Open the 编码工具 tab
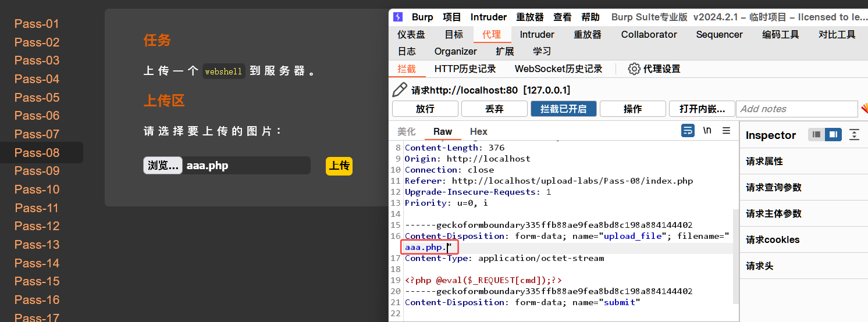Image resolution: width=868 pixels, height=322 pixels. point(781,34)
